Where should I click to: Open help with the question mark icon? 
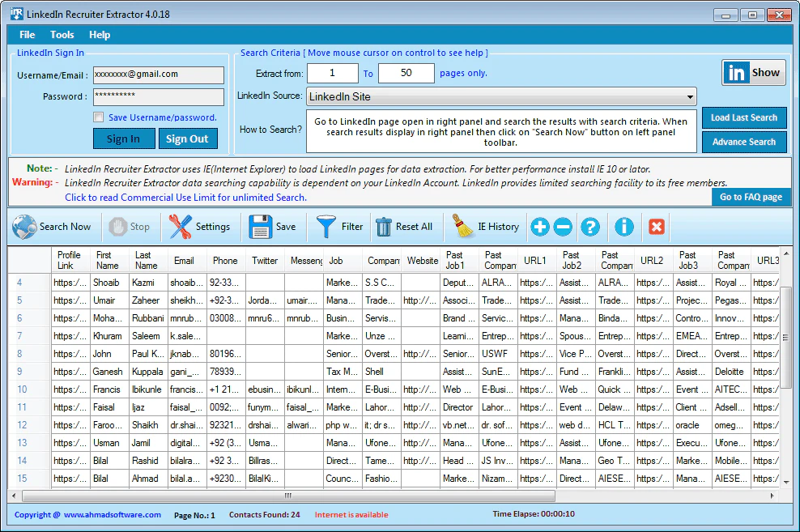[x=591, y=227]
